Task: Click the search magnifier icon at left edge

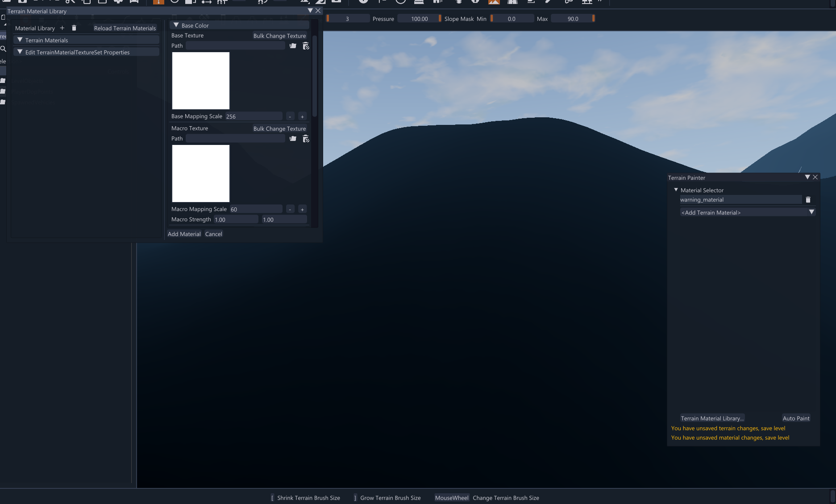Action: (3, 49)
